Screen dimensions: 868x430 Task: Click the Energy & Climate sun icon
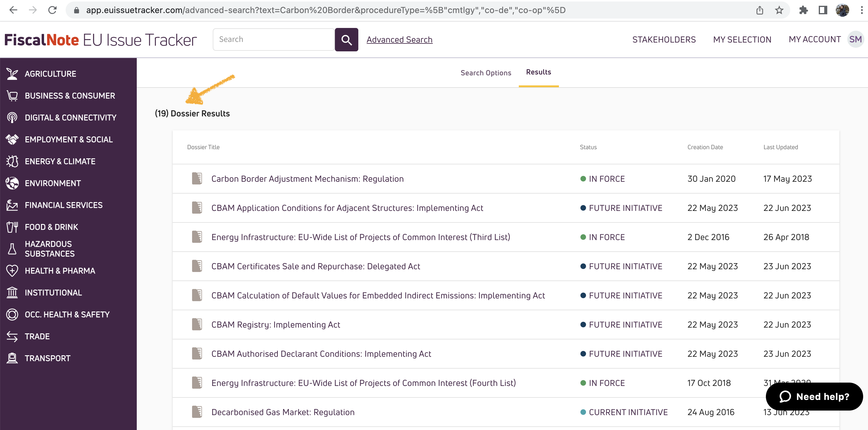pyautogui.click(x=12, y=161)
